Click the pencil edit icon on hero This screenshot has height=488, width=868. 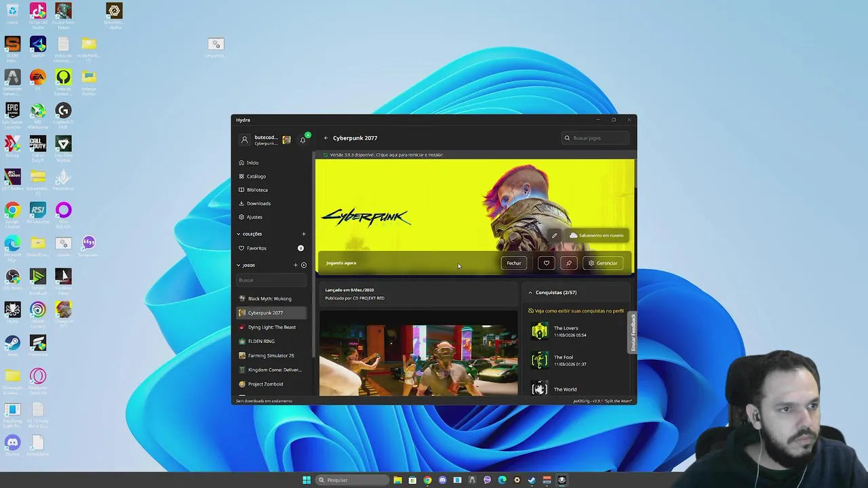point(554,235)
